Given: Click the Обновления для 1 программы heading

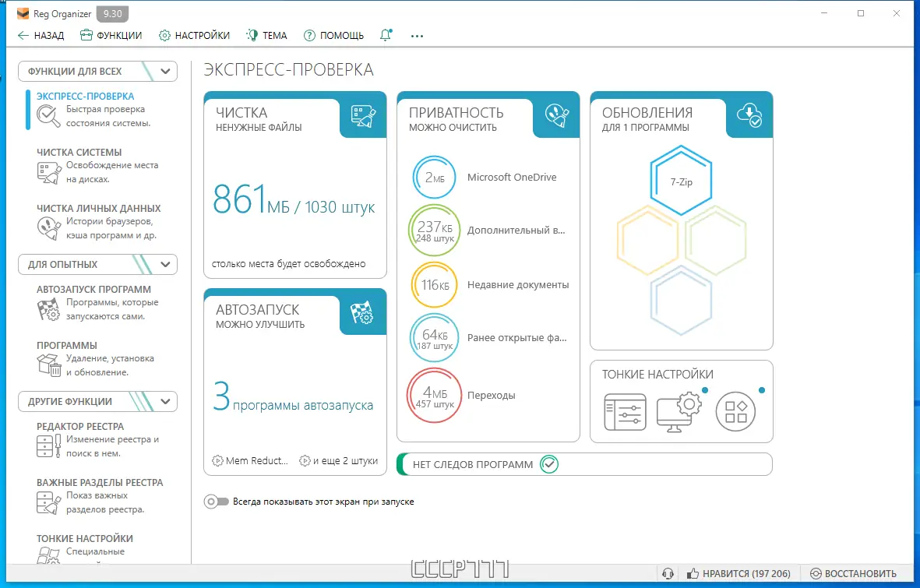Looking at the screenshot, I should (647, 118).
